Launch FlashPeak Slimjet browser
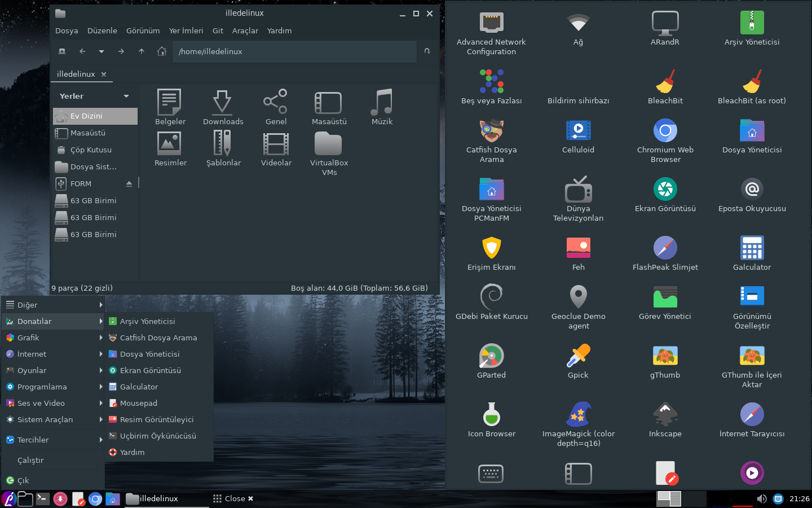Image resolution: width=812 pixels, height=508 pixels. (665, 254)
